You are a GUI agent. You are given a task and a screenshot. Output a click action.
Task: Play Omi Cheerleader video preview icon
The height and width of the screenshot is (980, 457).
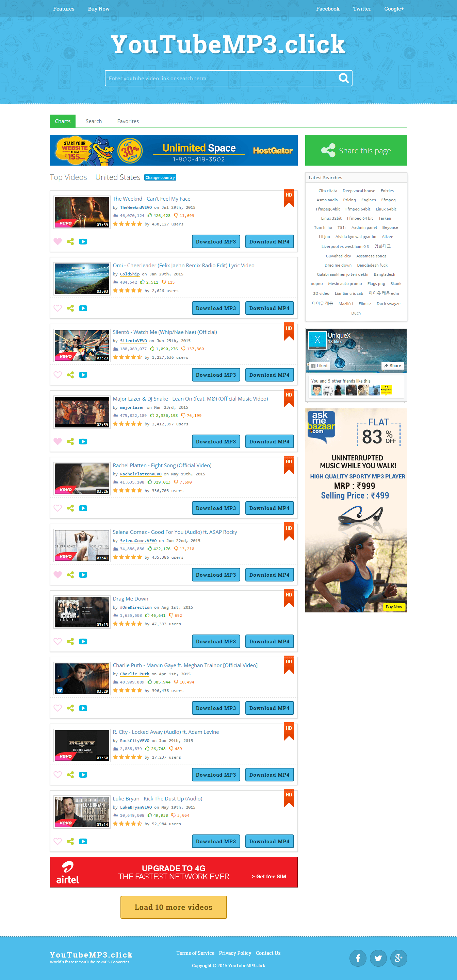[83, 308]
